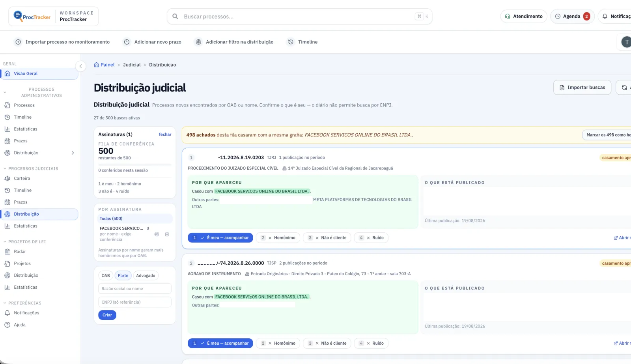Open the notifications bell at top

coord(605,17)
